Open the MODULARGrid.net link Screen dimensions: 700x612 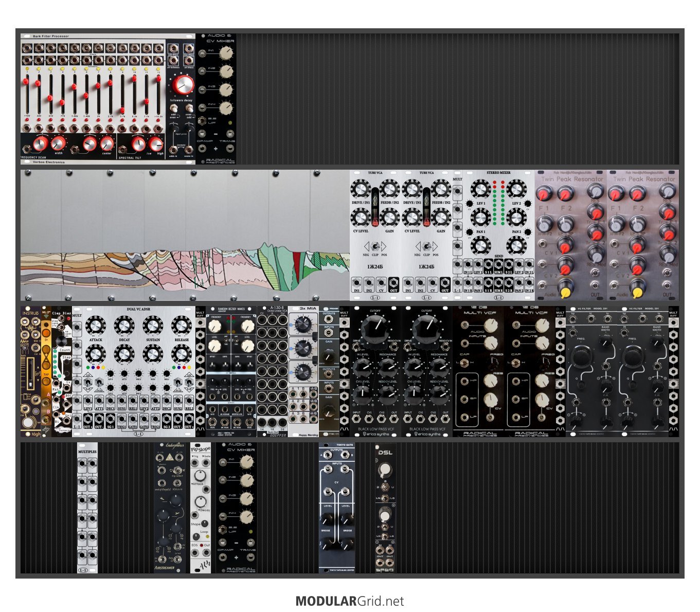[350, 601]
